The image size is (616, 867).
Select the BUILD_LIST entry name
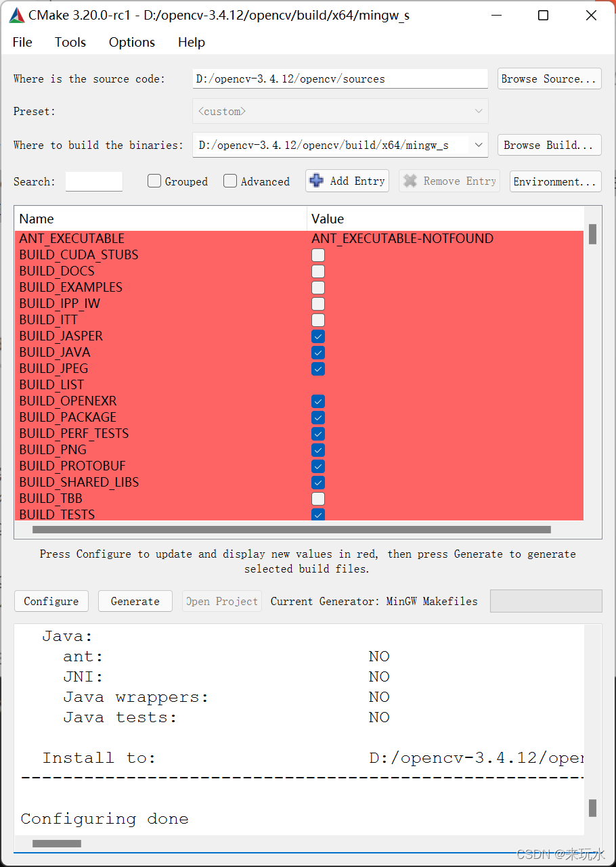pyautogui.click(x=51, y=384)
